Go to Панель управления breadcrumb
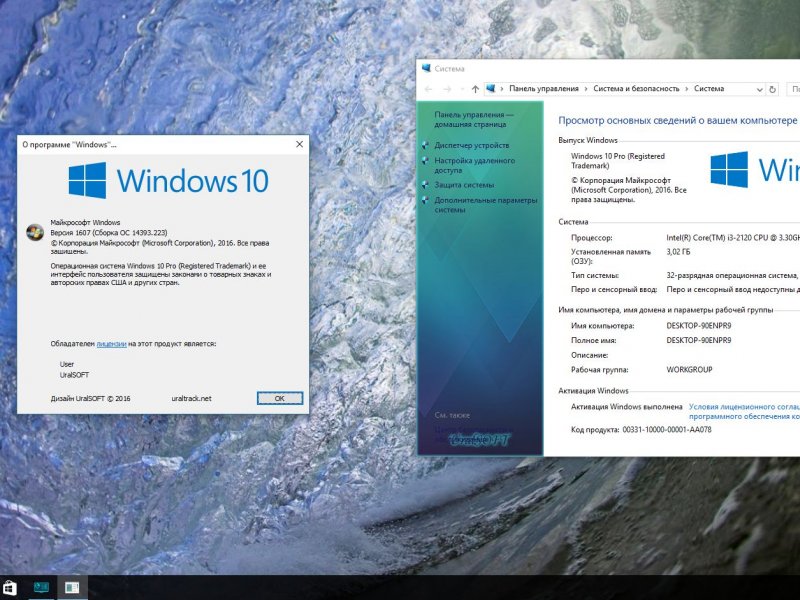800x600 pixels. pos(544,89)
